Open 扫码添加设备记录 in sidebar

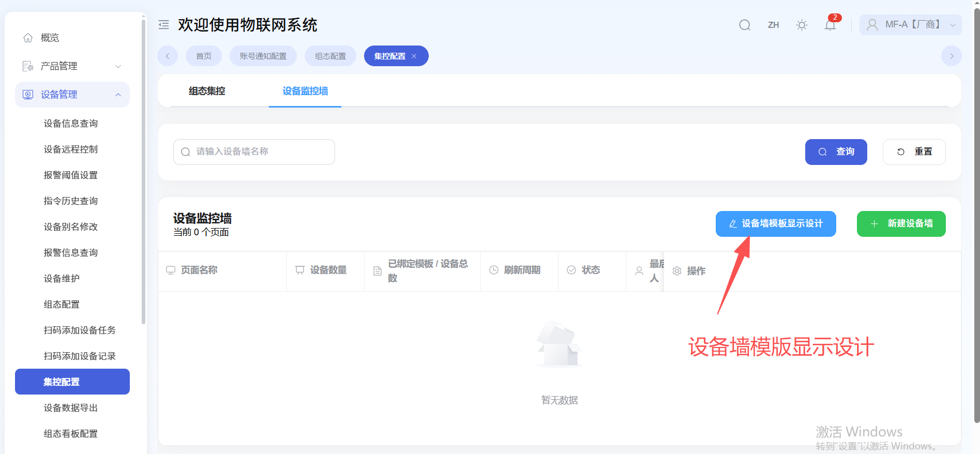tap(72, 356)
